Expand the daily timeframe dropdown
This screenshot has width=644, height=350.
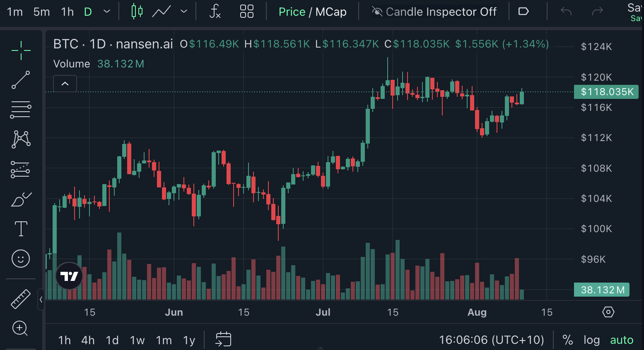tap(106, 12)
